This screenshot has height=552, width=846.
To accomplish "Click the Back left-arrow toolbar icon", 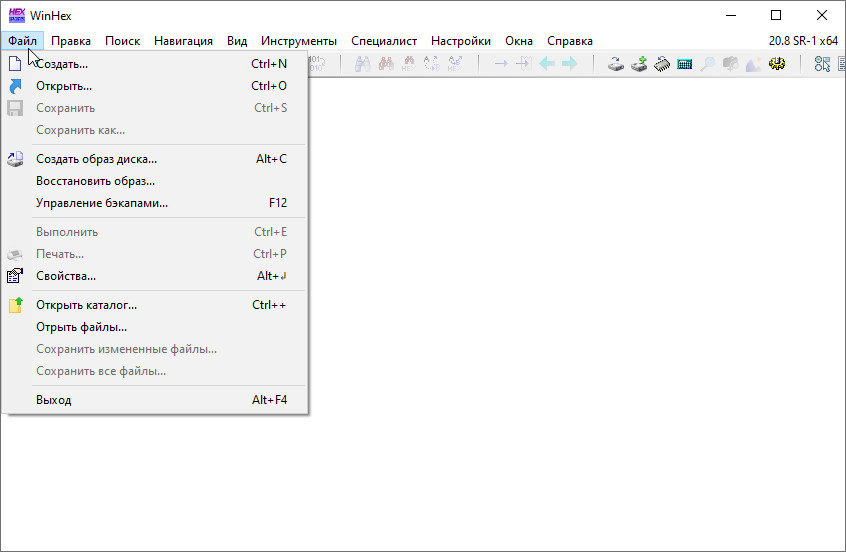I will tap(547, 64).
